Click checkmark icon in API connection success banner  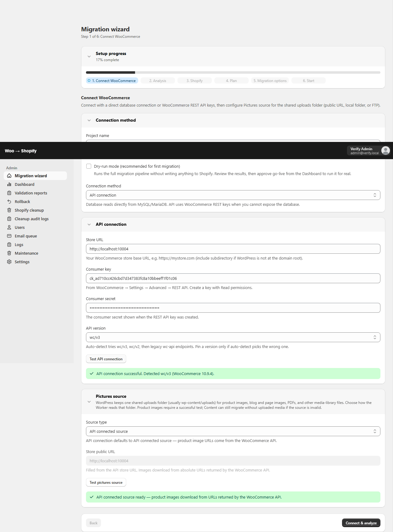point(91,374)
